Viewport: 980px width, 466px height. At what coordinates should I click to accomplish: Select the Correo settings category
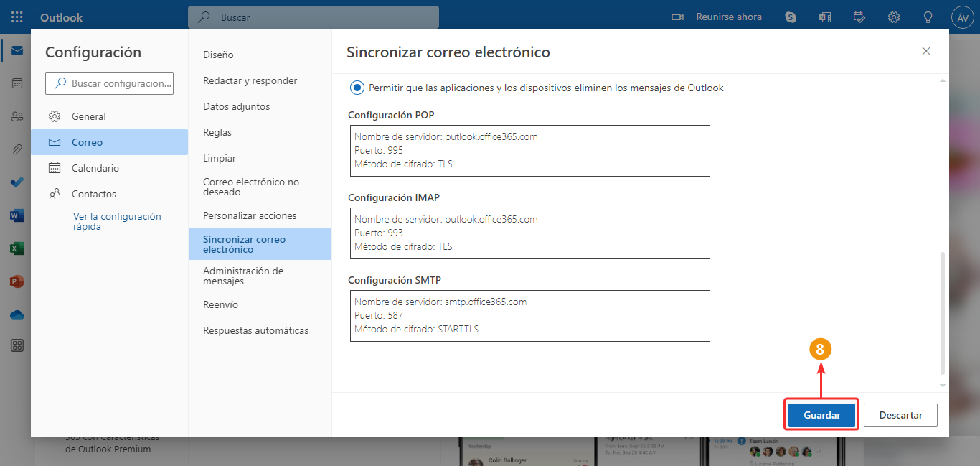tap(109, 142)
